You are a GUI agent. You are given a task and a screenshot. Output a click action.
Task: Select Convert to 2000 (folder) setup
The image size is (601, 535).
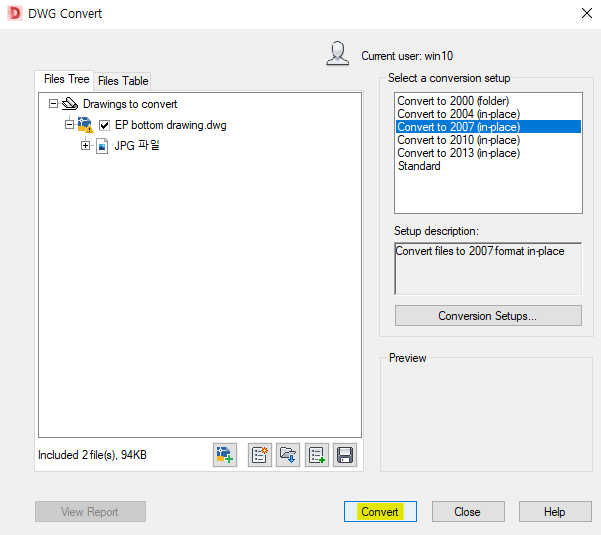(488, 101)
